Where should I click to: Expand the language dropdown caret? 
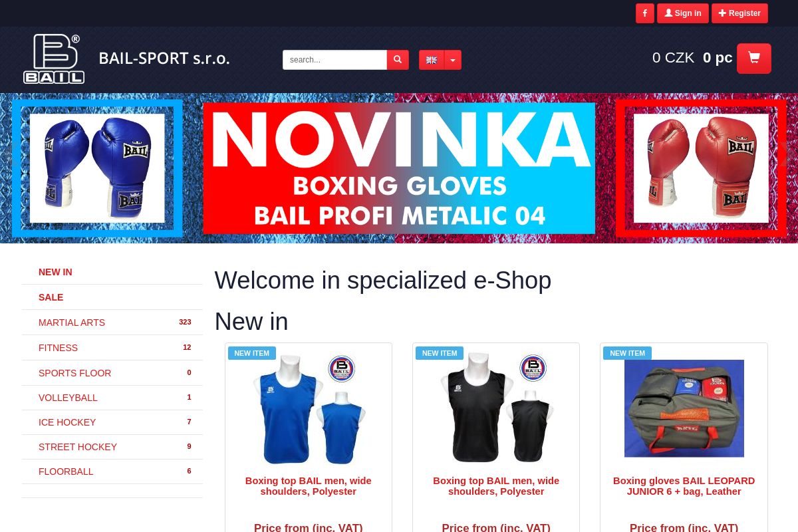coord(453,60)
